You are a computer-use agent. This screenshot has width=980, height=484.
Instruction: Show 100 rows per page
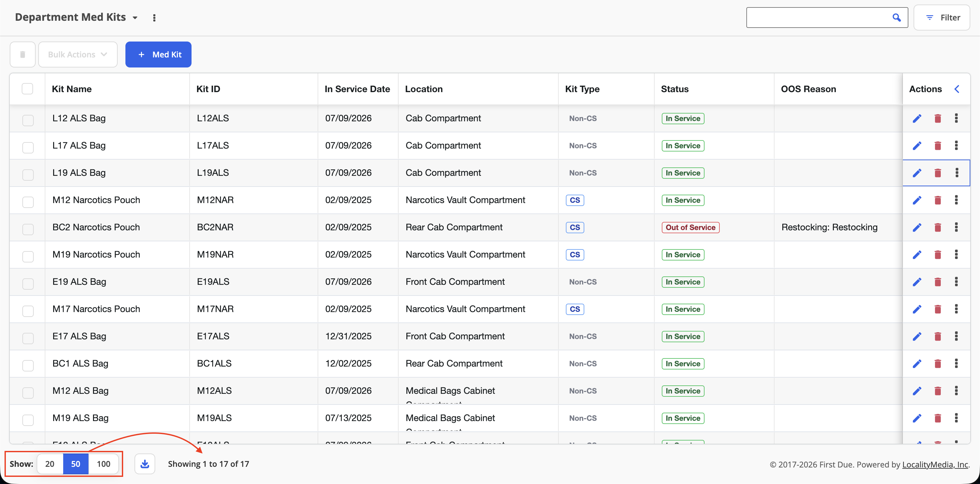click(x=103, y=464)
